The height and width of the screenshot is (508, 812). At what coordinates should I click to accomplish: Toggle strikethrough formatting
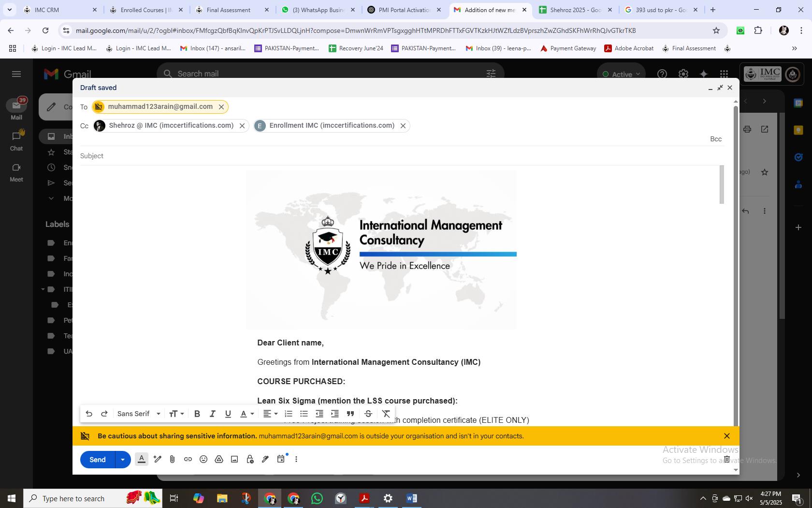pos(368,414)
